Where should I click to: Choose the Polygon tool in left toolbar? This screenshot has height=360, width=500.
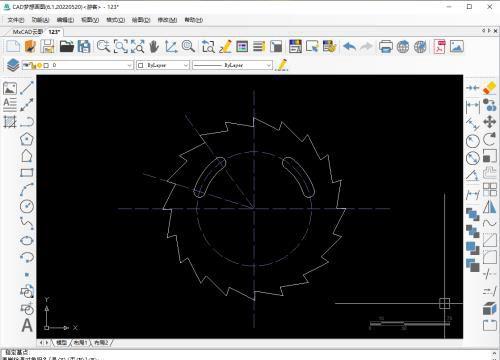pyautogui.click(x=27, y=139)
